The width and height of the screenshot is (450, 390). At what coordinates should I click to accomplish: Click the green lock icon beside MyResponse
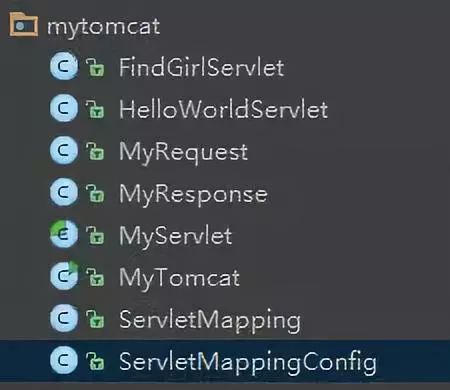(x=95, y=193)
